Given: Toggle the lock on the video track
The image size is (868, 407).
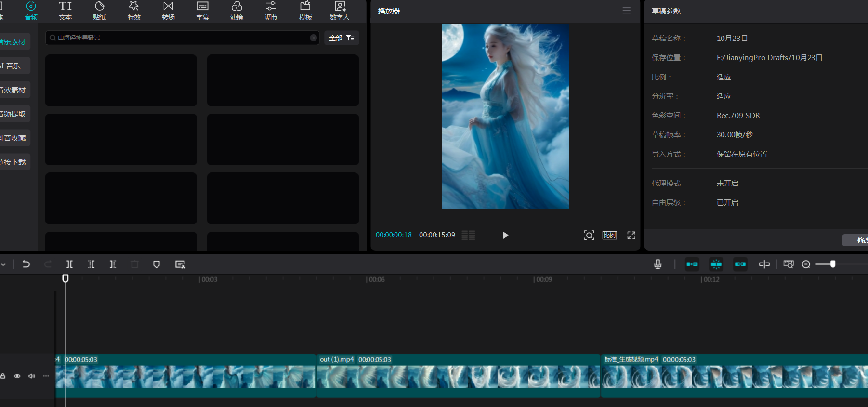Looking at the screenshot, I should point(3,376).
